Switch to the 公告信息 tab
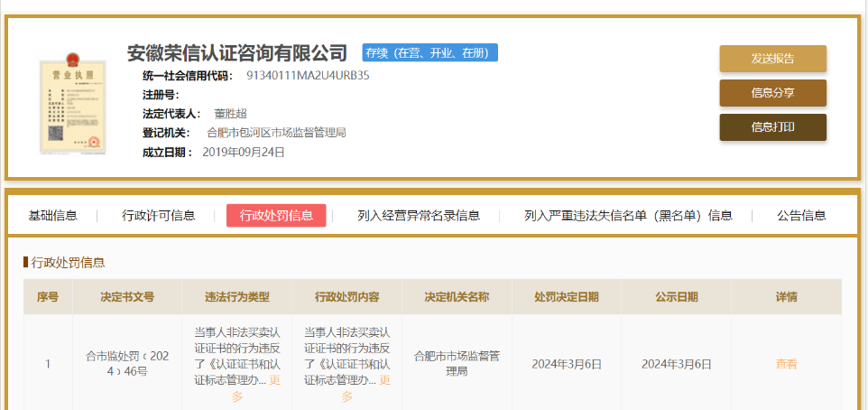The image size is (868, 410). click(x=801, y=216)
